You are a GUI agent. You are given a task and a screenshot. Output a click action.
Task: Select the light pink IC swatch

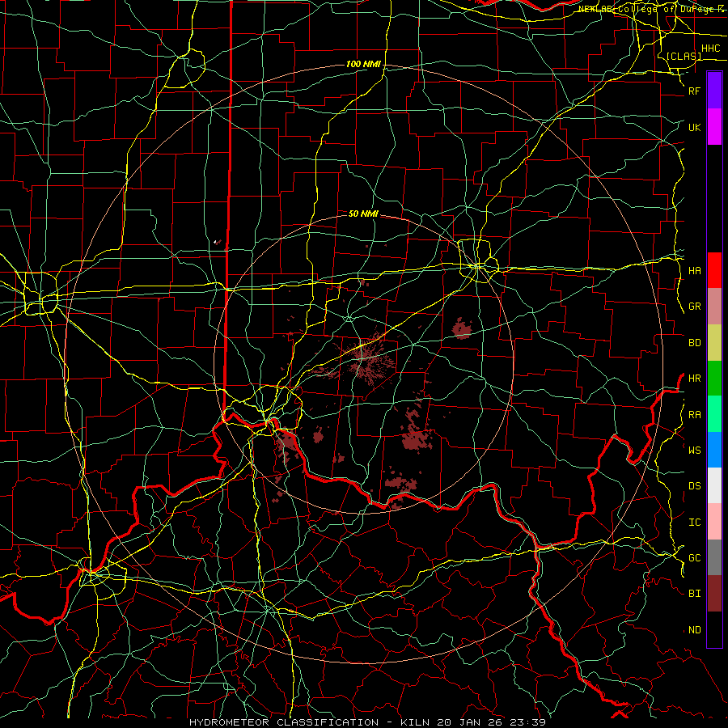point(714,522)
